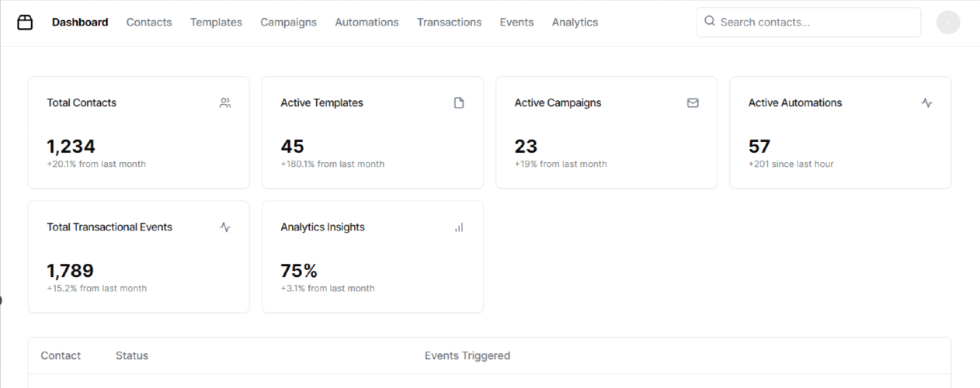This screenshot has height=388, width=980.
Task: Select the Events Triggered column header
Action: coord(467,355)
